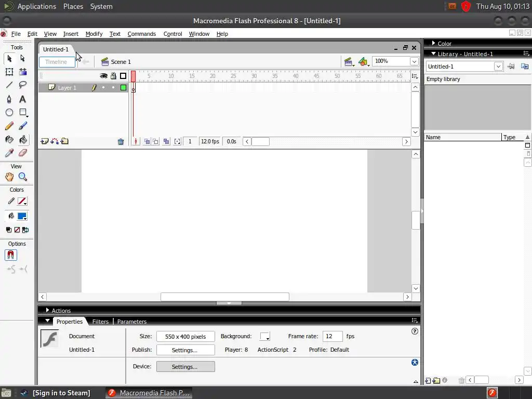Select the Subselection tool
The image size is (532, 399).
23,58
